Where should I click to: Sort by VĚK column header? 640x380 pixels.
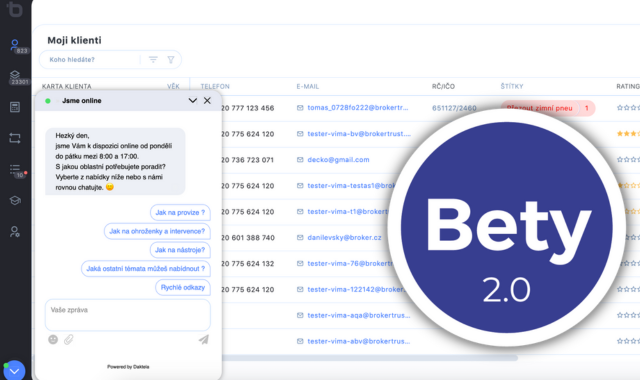tap(173, 87)
